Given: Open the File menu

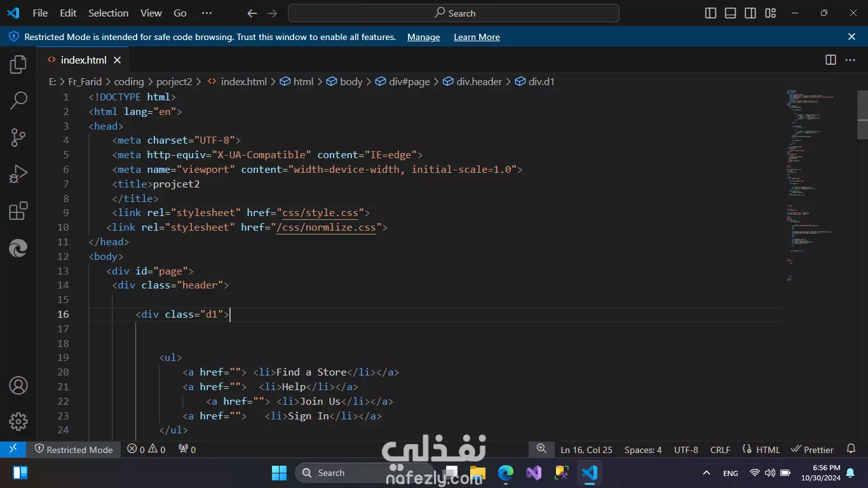Looking at the screenshot, I should 40,13.
